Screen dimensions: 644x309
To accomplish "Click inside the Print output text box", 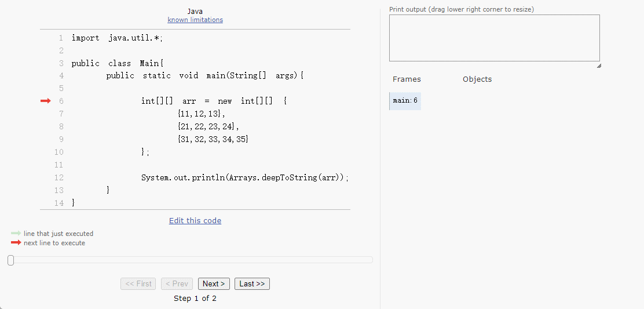I will (494, 38).
